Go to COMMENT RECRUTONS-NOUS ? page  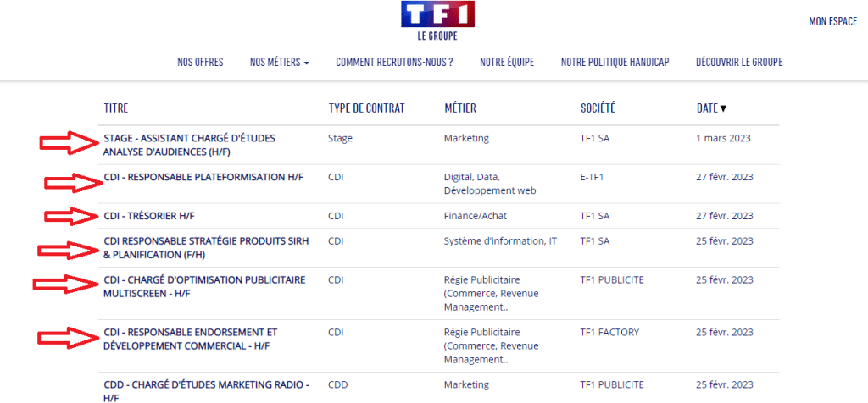[x=395, y=62]
